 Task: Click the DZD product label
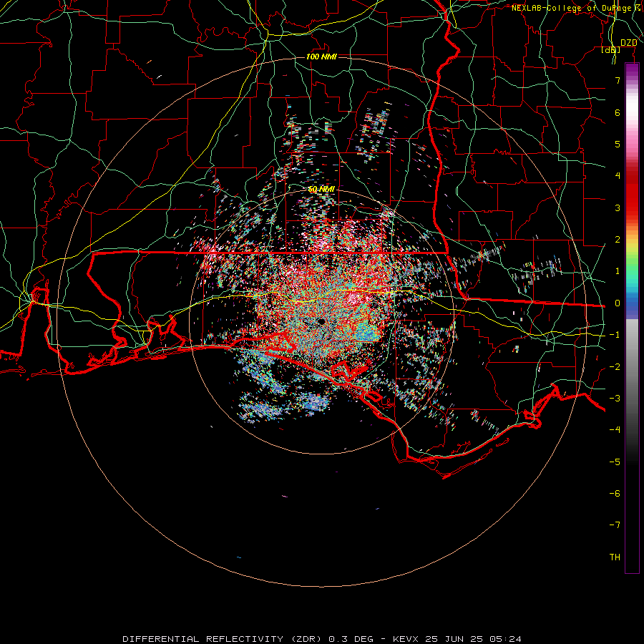coord(628,43)
